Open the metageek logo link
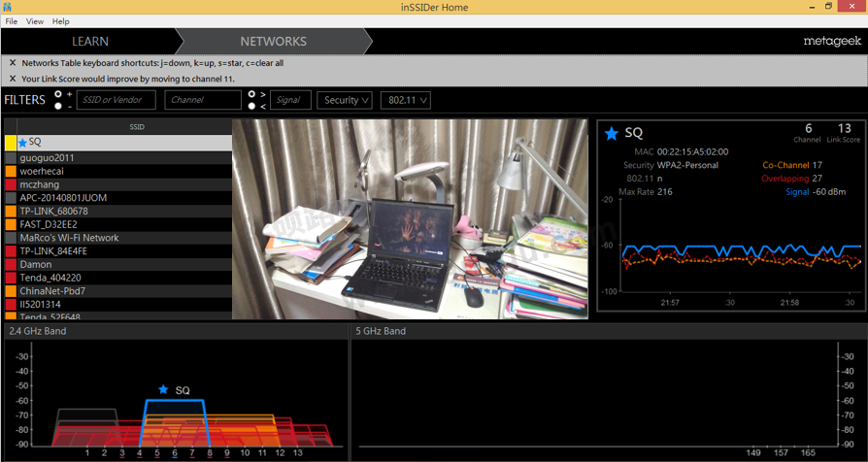This screenshot has height=462, width=868. tap(832, 42)
